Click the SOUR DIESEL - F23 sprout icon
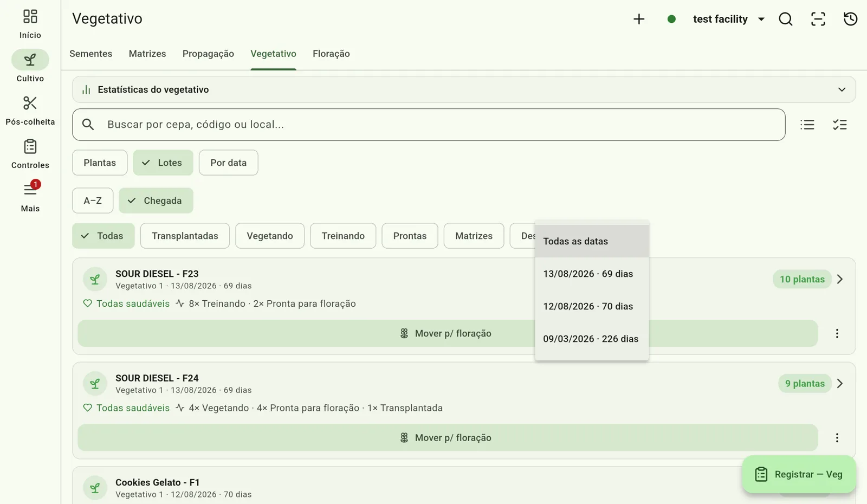This screenshot has height=504, width=867. click(x=95, y=279)
